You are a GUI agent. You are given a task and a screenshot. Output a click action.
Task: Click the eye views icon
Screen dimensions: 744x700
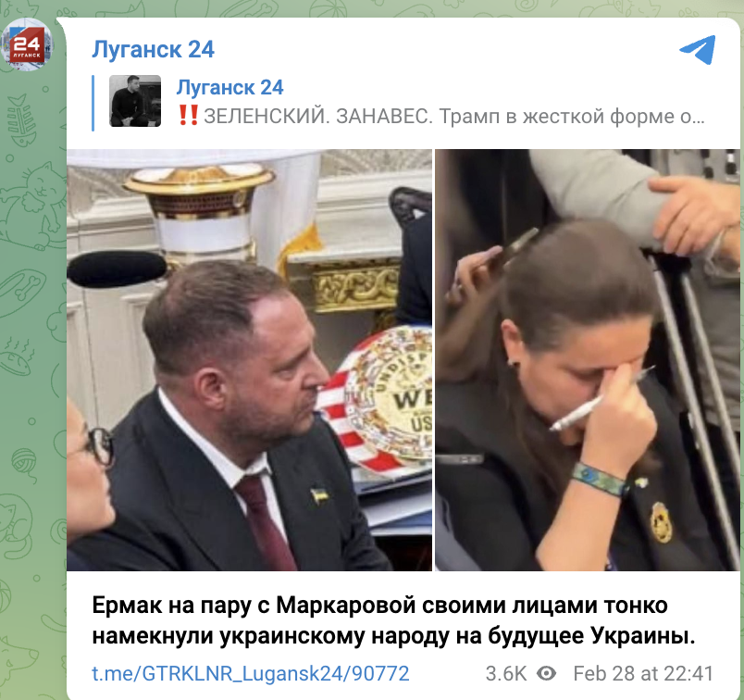(x=546, y=673)
